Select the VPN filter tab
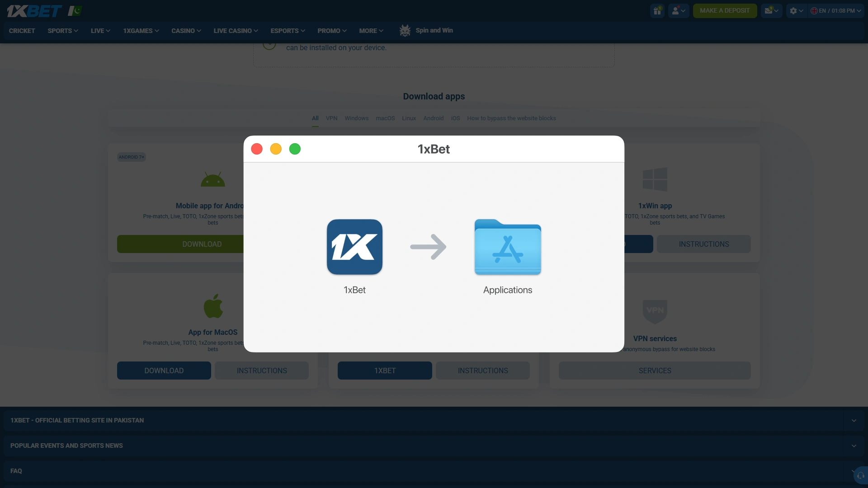The width and height of the screenshot is (868, 488). 332,118
